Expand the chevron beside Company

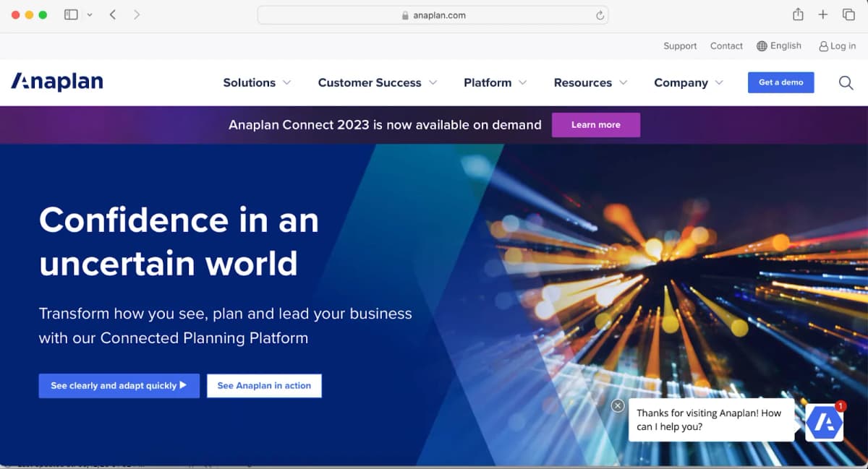719,82
